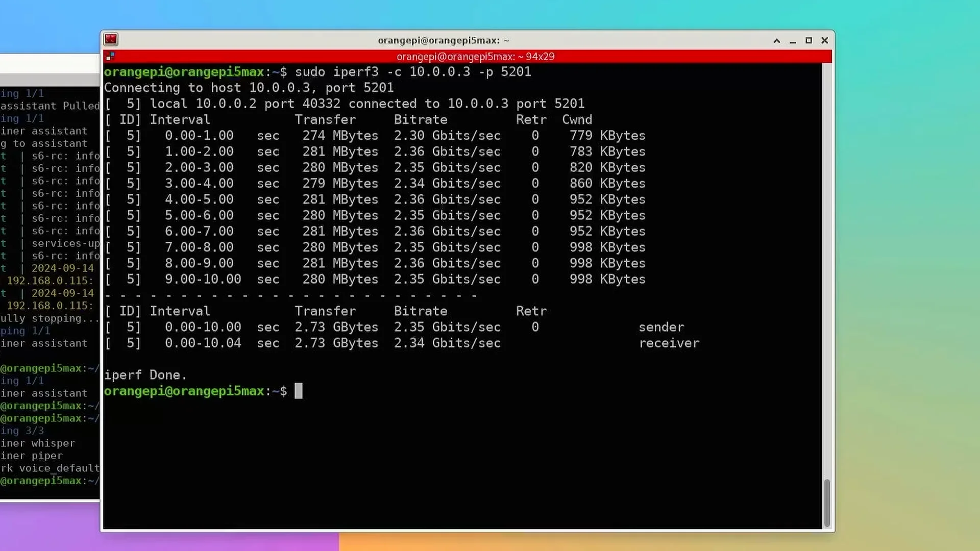Click 'rk voice_default' in the background terminal
Screen dimensions: 980x551
(50, 468)
